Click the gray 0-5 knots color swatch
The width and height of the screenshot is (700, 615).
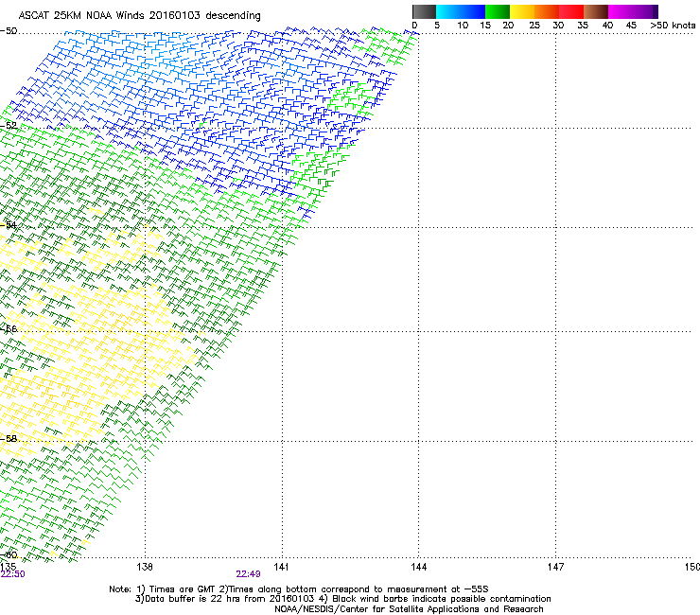(x=424, y=11)
